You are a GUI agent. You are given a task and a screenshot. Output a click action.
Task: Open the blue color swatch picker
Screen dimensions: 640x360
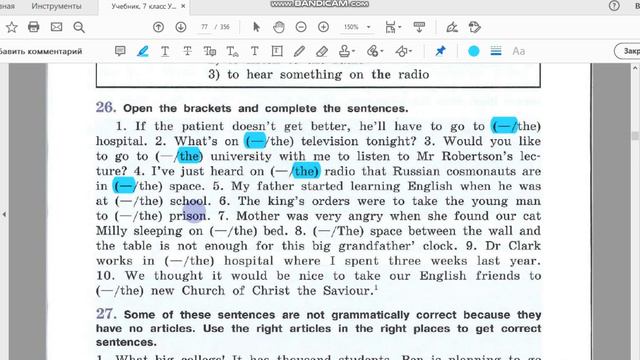click(x=473, y=51)
